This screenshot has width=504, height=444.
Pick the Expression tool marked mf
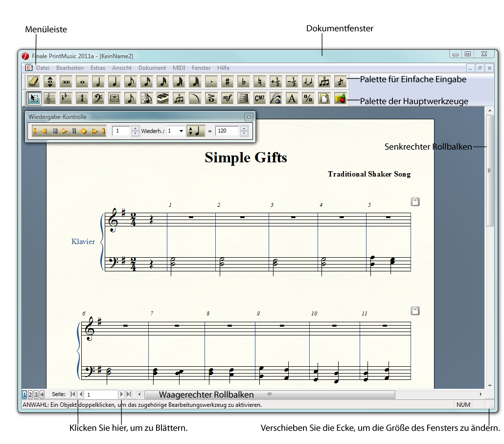pos(227,98)
